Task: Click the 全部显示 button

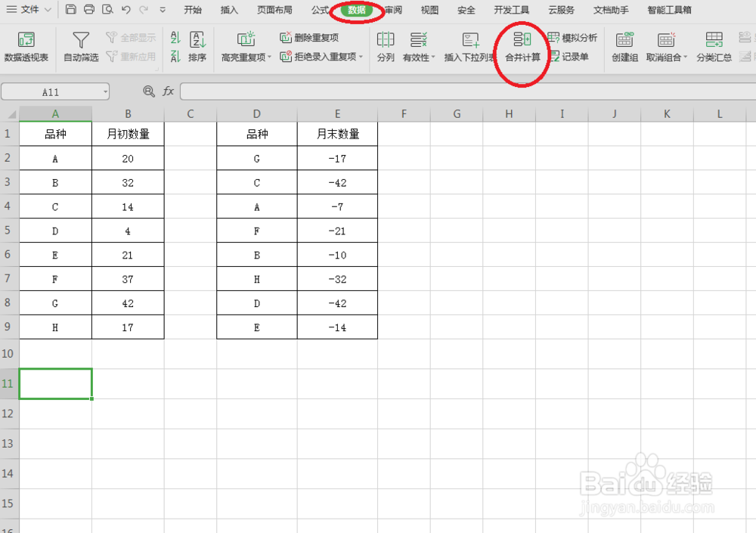Action: (131, 37)
